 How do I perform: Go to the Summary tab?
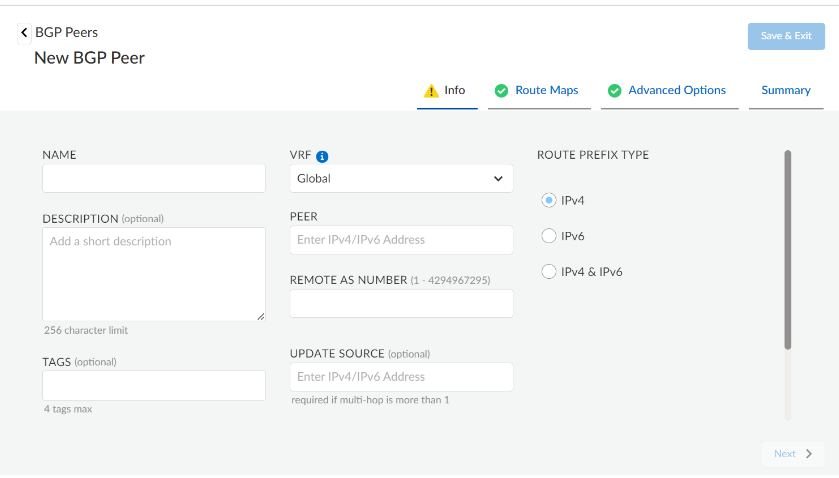(785, 91)
